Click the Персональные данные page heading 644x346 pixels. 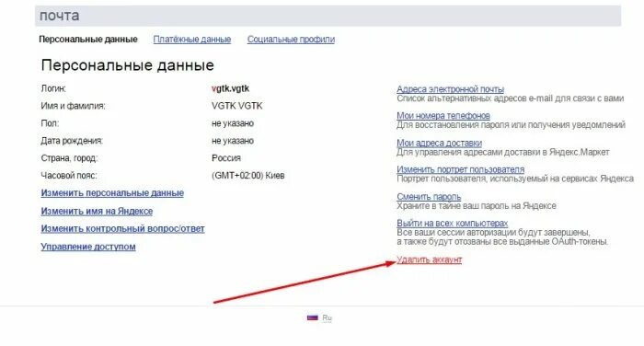point(127,65)
